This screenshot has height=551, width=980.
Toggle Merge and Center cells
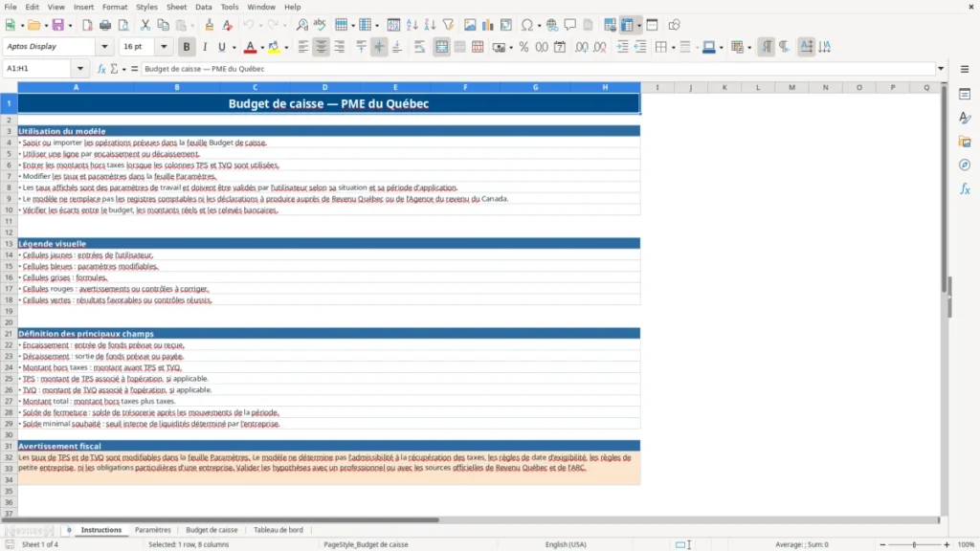coord(441,47)
